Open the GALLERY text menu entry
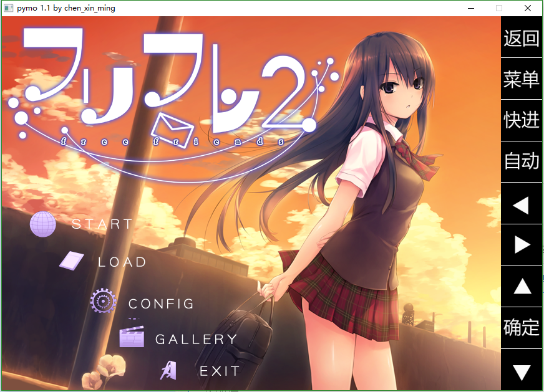Viewport: 544px width, 392px height. click(197, 340)
